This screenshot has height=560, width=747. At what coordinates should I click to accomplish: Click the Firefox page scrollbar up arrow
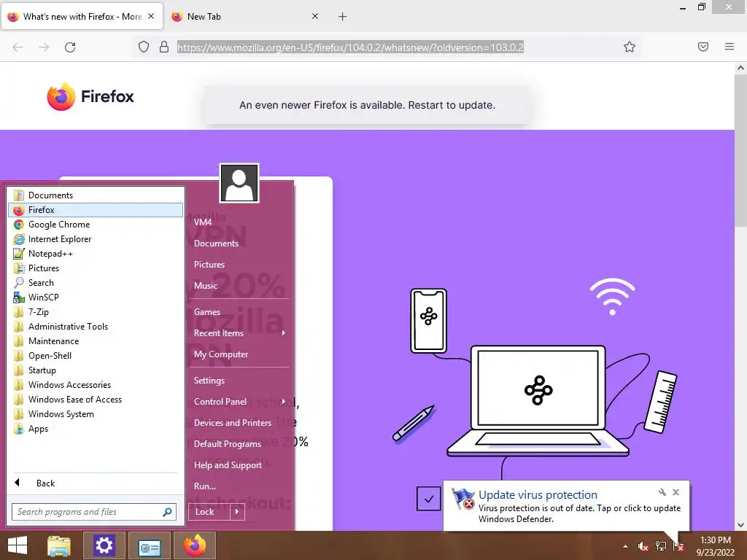point(740,68)
